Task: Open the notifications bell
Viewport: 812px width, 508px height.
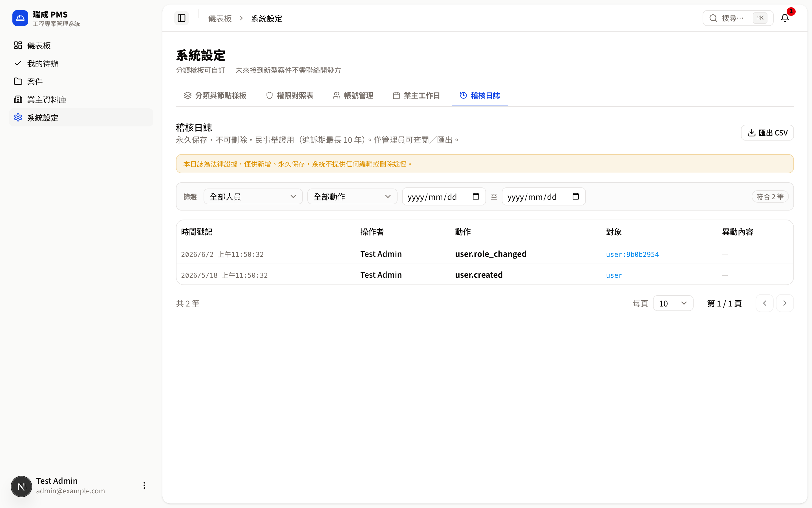Action: click(785, 18)
